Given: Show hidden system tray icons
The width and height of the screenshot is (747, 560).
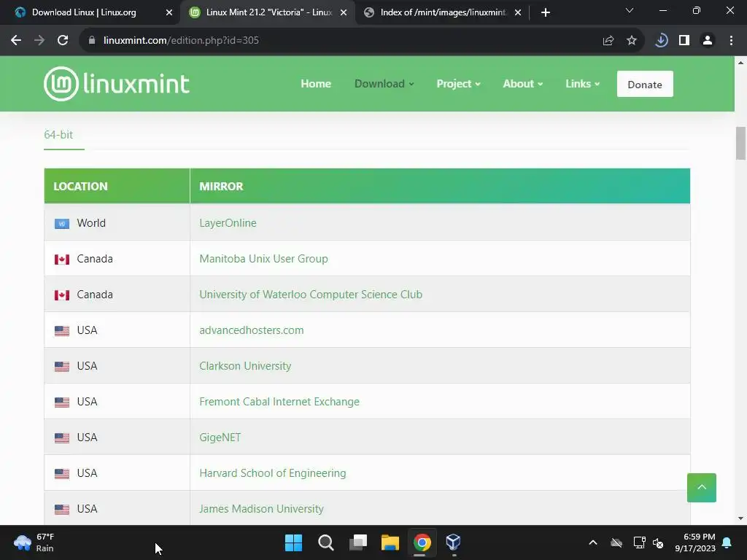Looking at the screenshot, I should point(592,542).
